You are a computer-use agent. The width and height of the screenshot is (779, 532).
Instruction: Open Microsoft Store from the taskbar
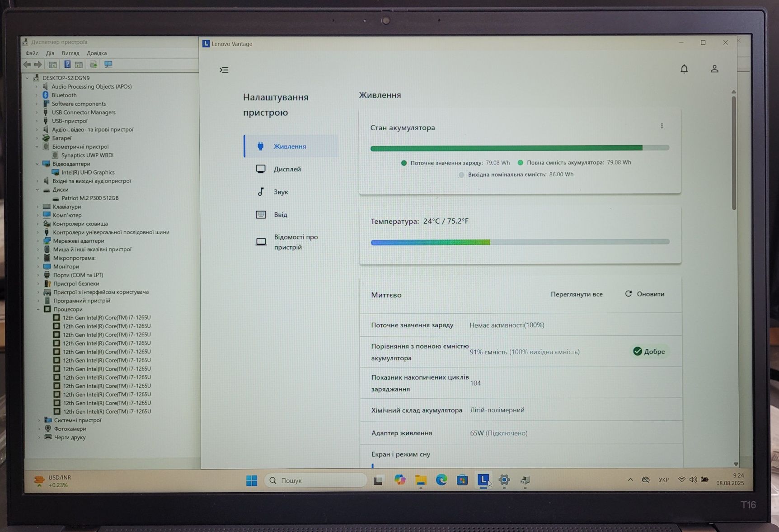[462, 480]
